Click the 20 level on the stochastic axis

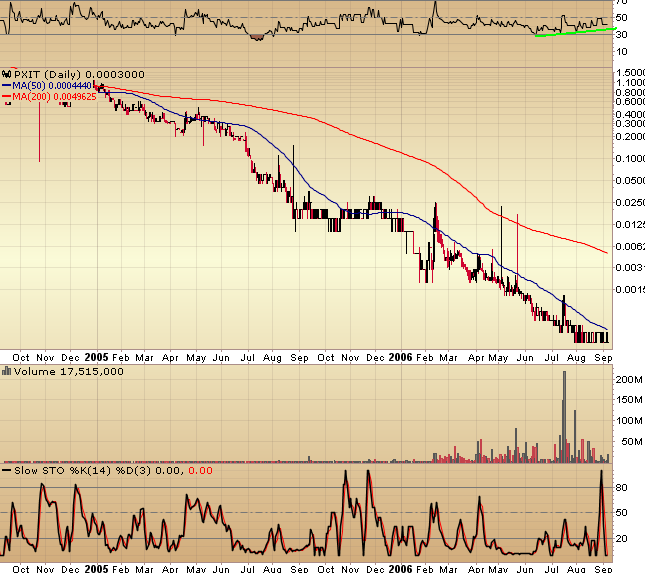622,538
